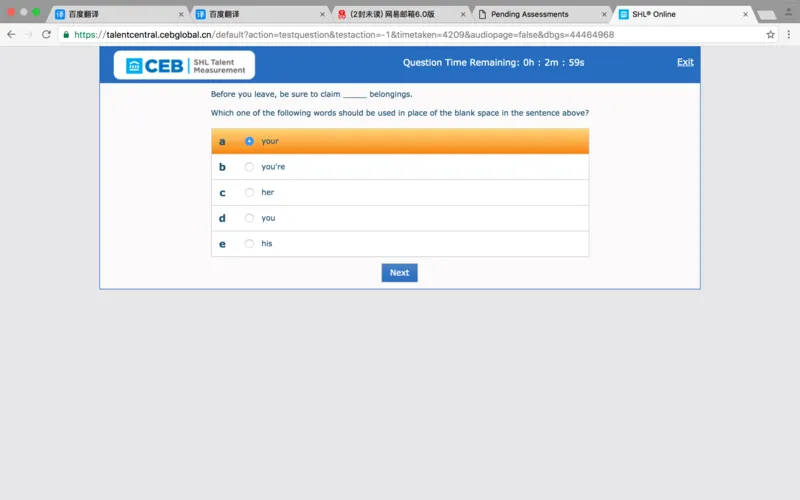Open the Chrome three-dot menu
Image resolution: width=800 pixels, height=500 pixels.
788,34
